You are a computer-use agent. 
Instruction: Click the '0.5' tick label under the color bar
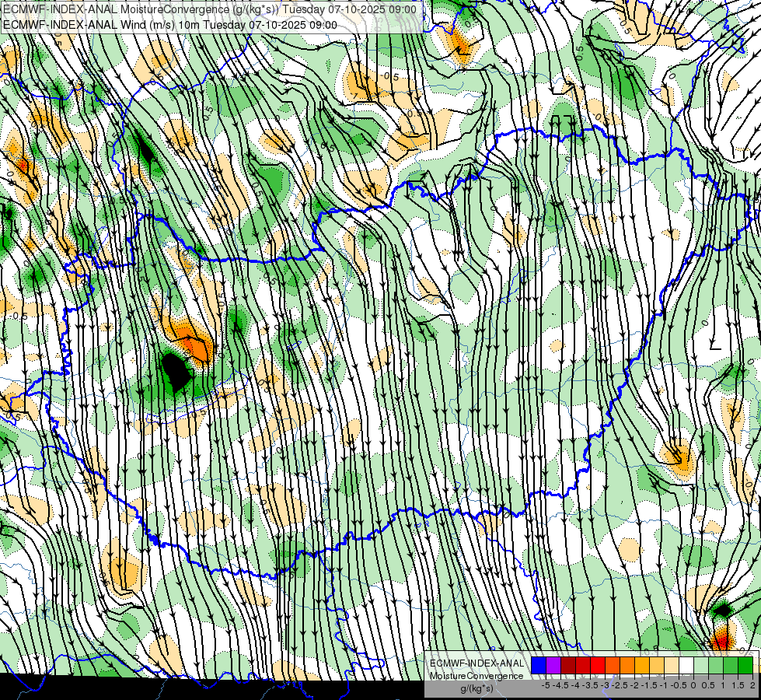click(708, 685)
